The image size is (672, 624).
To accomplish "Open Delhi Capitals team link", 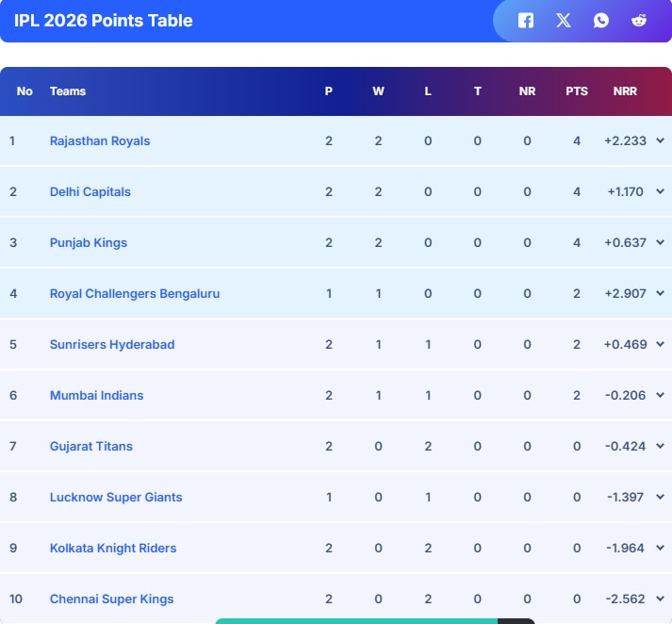I will click(90, 191).
